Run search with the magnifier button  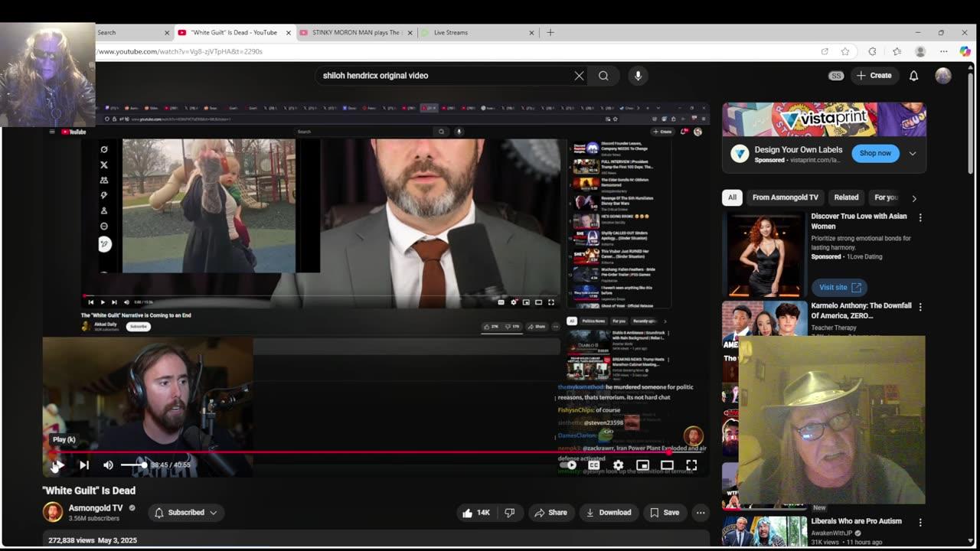tap(603, 76)
